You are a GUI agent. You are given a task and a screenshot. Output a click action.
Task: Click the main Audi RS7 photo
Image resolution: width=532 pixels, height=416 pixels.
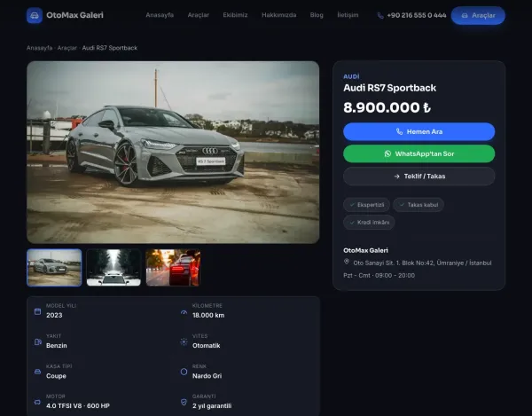173,153
